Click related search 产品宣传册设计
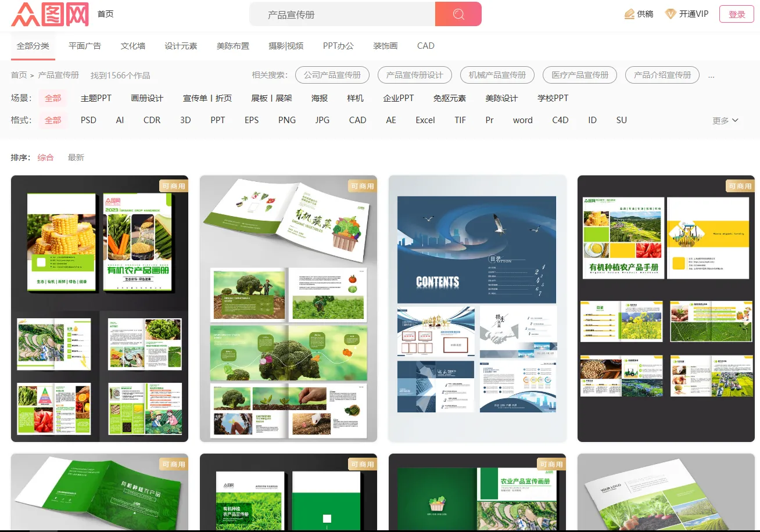The height and width of the screenshot is (532, 760). [x=415, y=75]
